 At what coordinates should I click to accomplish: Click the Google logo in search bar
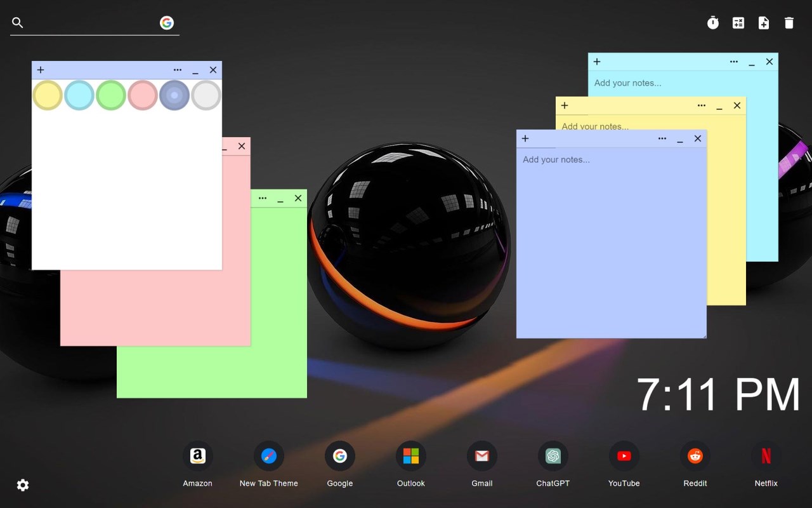pos(167,23)
